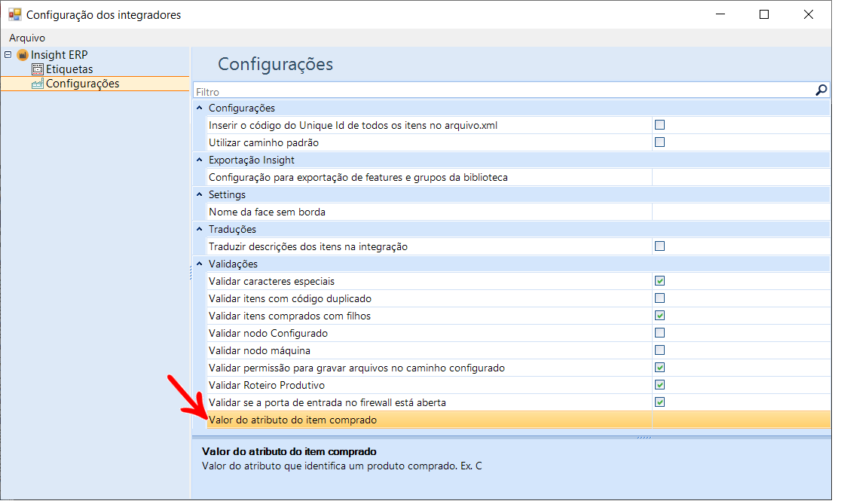Image resolution: width=841 pixels, height=504 pixels.
Task: Collapse the Validações section
Action: tap(200, 264)
